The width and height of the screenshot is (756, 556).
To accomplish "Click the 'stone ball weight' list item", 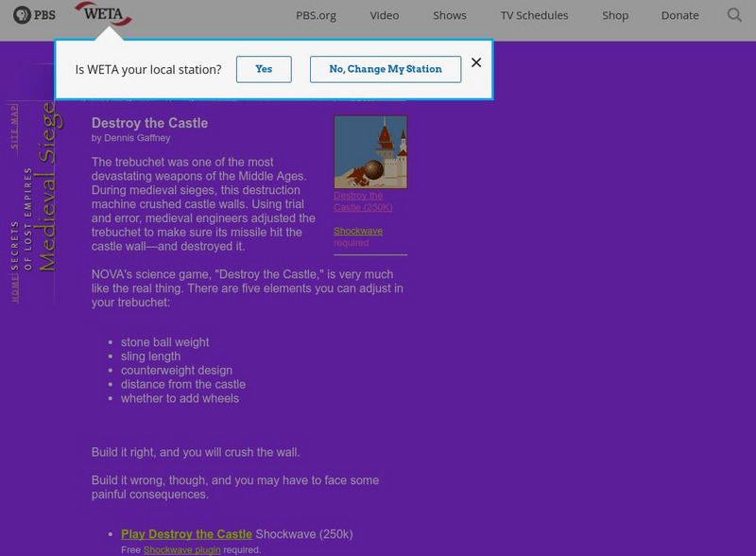I will (164, 342).
